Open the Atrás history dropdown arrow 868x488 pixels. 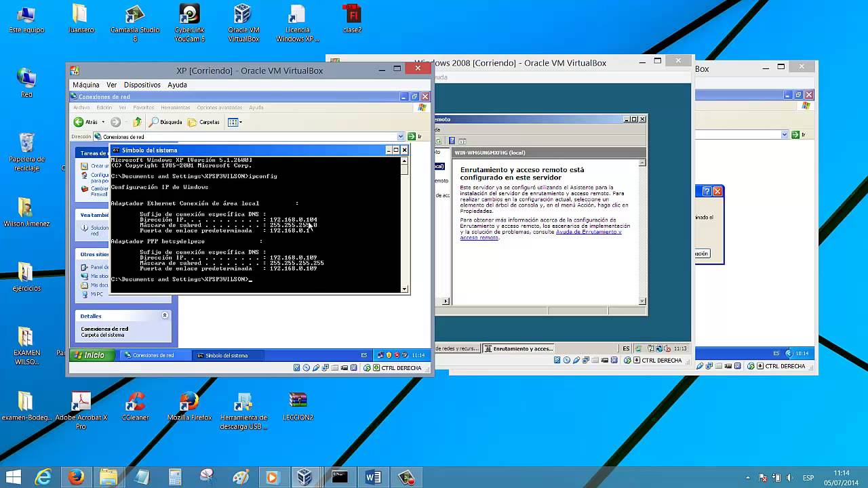click(x=103, y=122)
